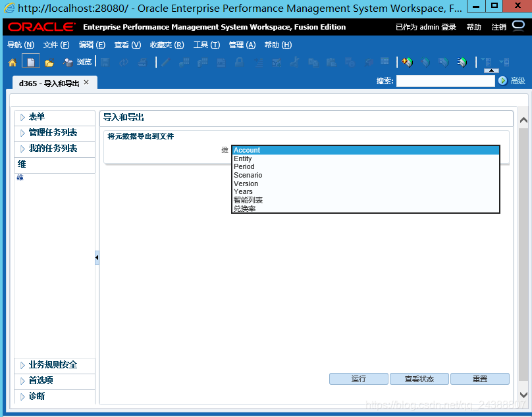Click the cube icon with yellow star
The height and width of the screenshot is (417, 532).
(x=407, y=62)
